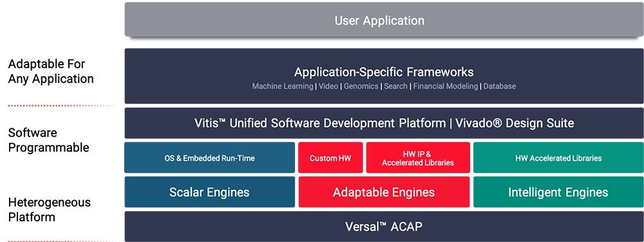Click the User Application block
Screen dimensions: 644x242
(384, 20)
